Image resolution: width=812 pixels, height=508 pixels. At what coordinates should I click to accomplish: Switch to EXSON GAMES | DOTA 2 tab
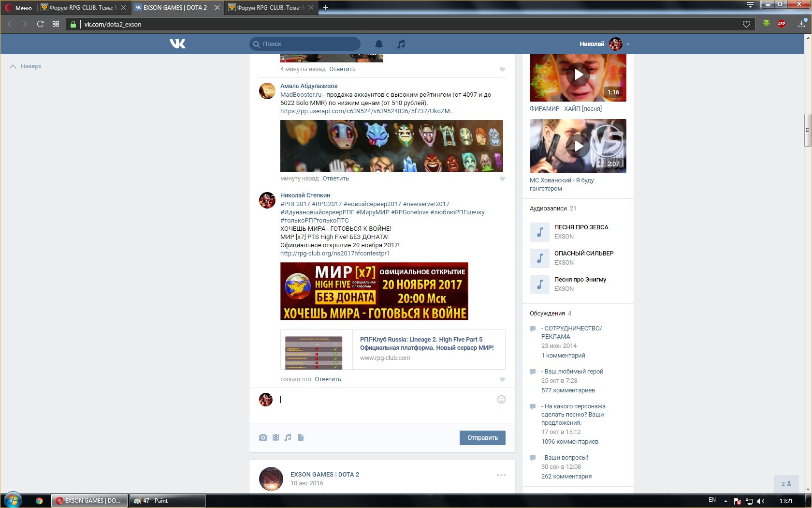click(x=176, y=8)
